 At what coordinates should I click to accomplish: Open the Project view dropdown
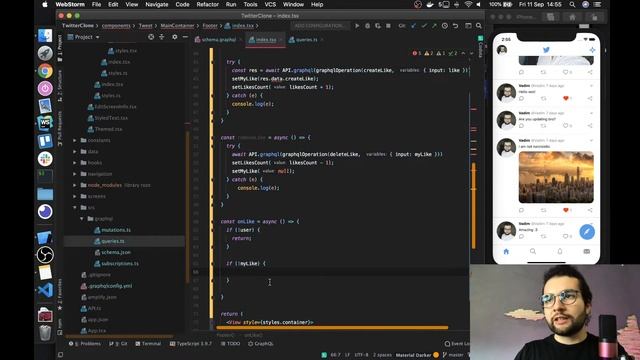point(84,37)
